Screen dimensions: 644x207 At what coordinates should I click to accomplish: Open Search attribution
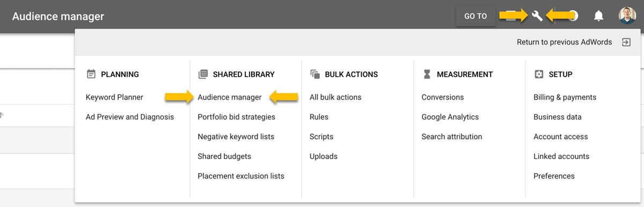point(452,137)
